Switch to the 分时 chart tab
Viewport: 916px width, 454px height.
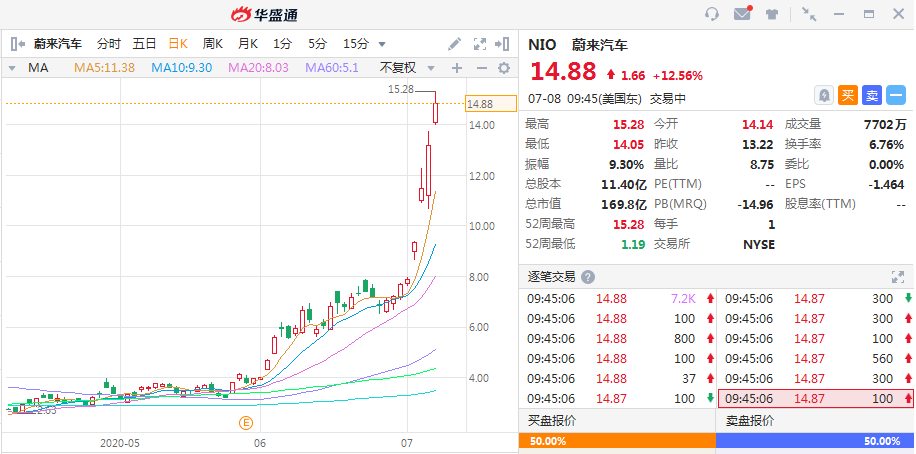[109, 44]
